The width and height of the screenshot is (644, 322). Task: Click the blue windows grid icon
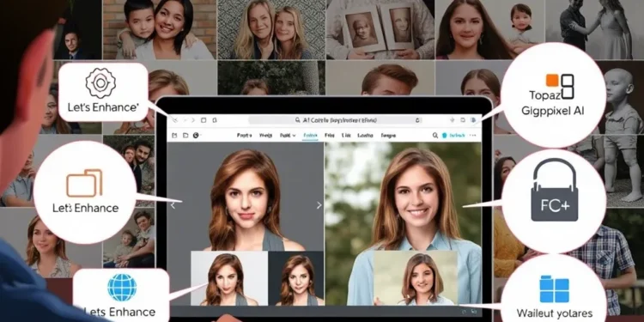pos(554,289)
